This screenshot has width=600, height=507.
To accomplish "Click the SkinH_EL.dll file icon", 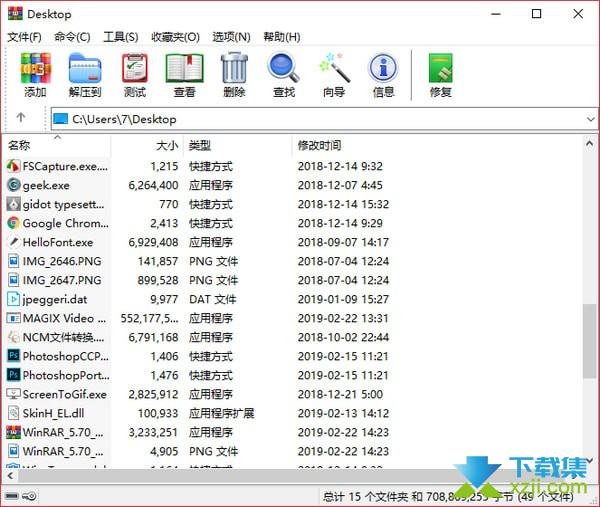I will pos(13,413).
